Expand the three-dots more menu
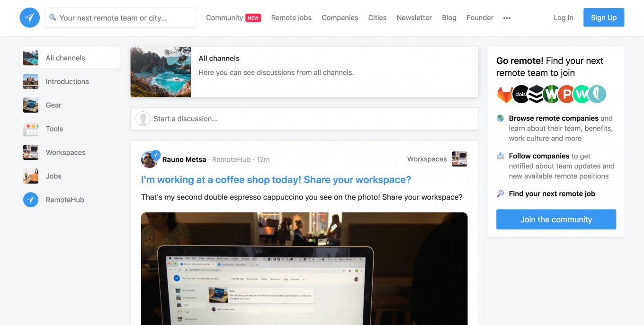This screenshot has width=644, height=325. [x=507, y=18]
